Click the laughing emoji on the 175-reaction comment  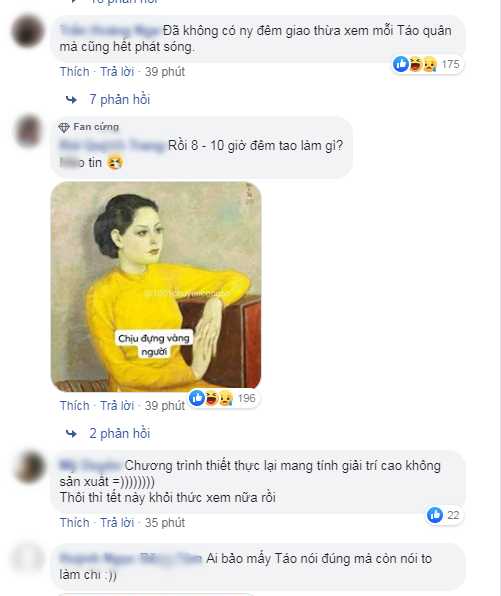click(x=415, y=64)
